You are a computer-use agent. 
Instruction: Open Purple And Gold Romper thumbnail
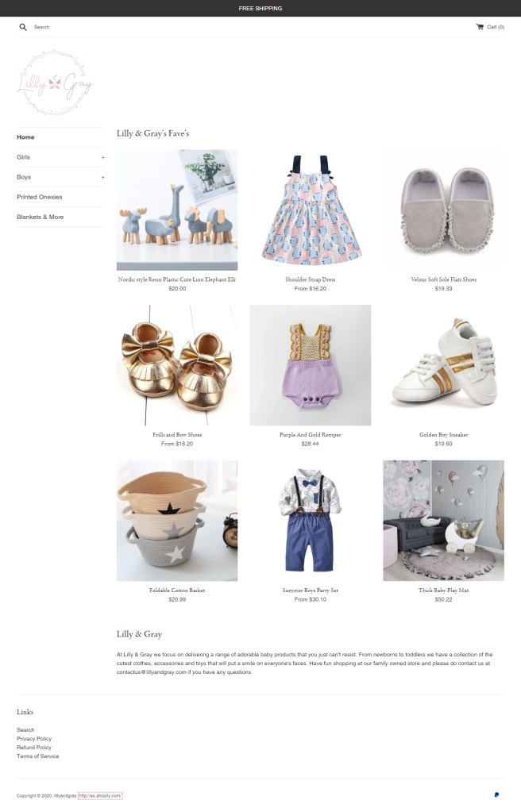tap(310, 365)
